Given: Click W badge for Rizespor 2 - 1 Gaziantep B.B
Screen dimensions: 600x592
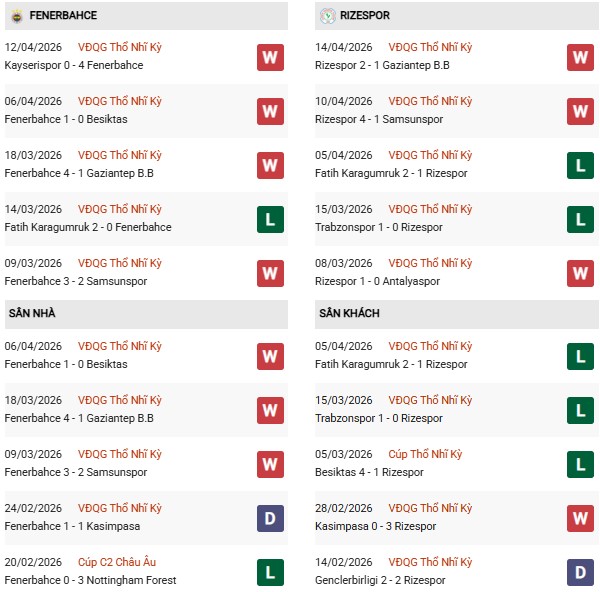Looking at the screenshot, I should point(581,57).
